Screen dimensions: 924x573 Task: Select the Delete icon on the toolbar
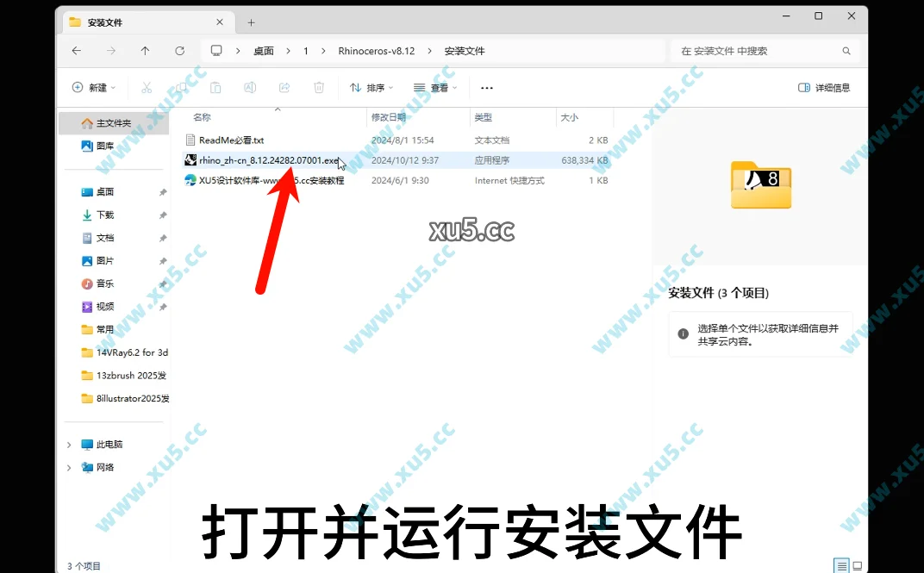pyautogui.click(x=319, y=87)
